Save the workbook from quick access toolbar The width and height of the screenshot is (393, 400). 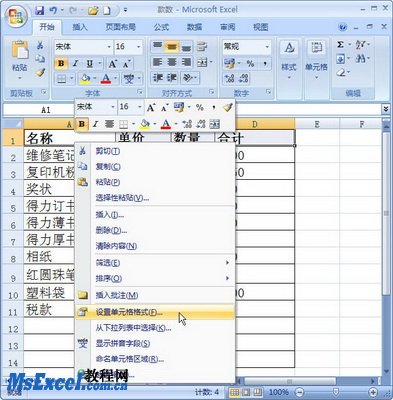pos(40,10)
